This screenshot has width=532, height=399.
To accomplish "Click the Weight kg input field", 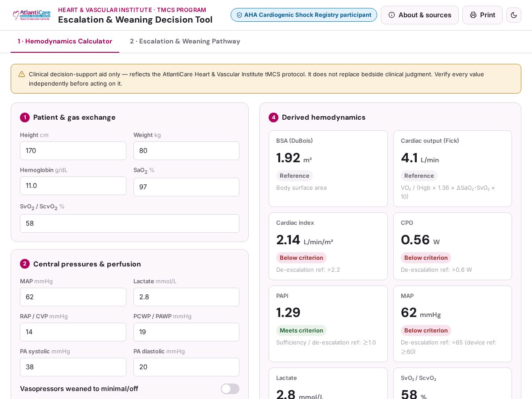I will tap(186, 151).
